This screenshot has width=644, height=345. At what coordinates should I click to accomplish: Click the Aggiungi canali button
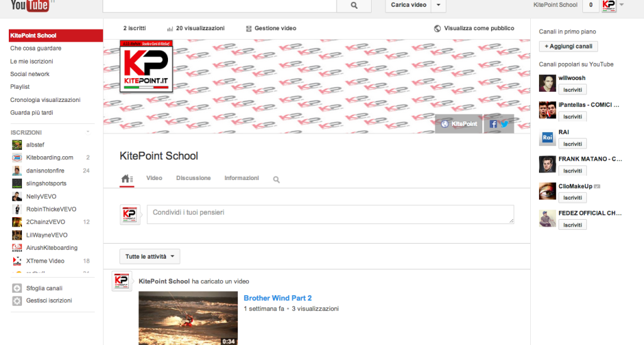pos(569,47)
